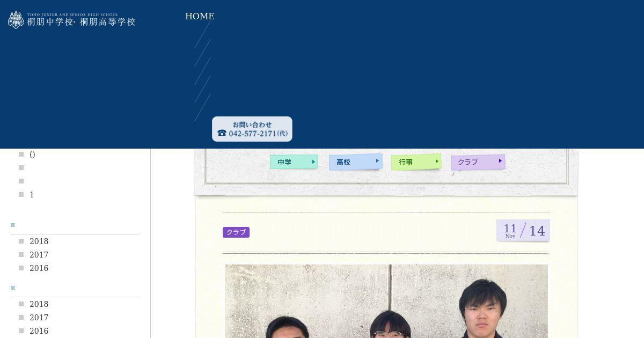Select the 高校 category tab
Viewport: 644px width, 338px height.
[355, 161]
